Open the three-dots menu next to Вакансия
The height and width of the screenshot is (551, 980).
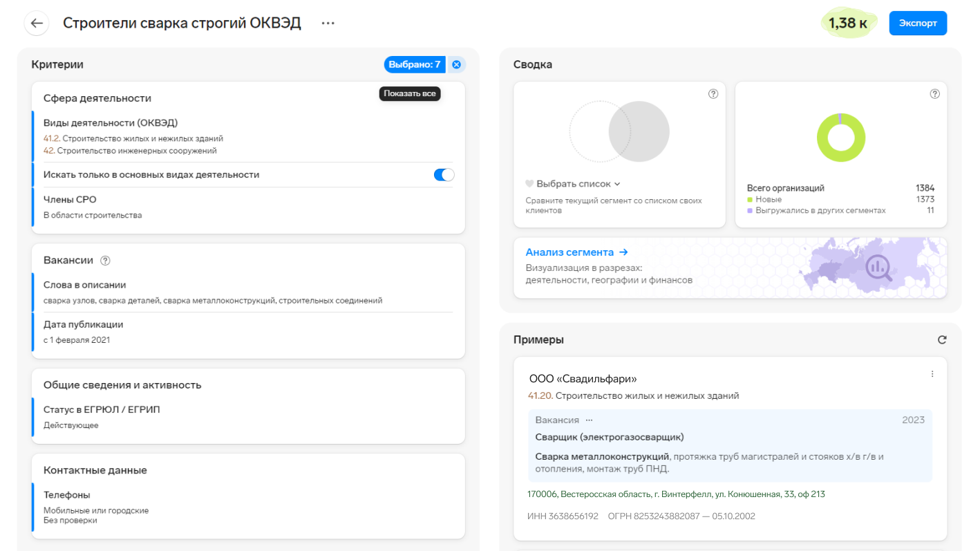tap(589, 420)
